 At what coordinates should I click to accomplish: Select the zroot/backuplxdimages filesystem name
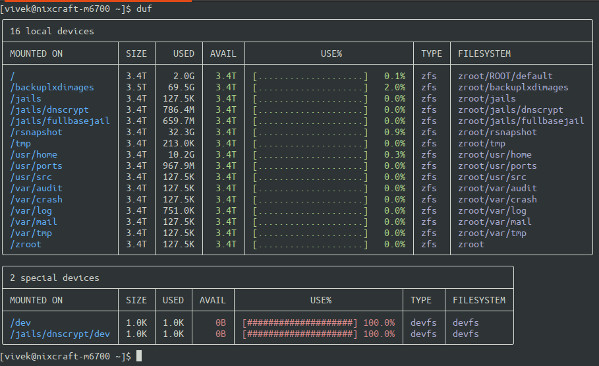(x=513, y=87)
